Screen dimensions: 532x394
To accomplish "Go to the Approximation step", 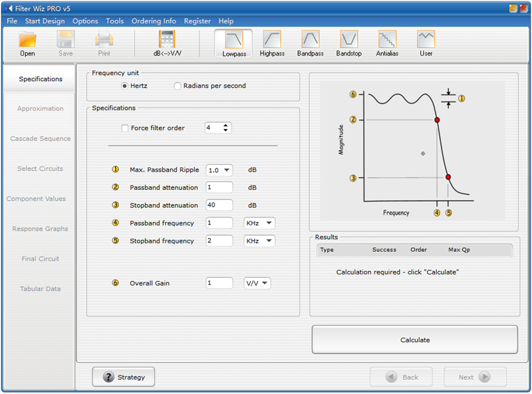I will click(41, 108).
